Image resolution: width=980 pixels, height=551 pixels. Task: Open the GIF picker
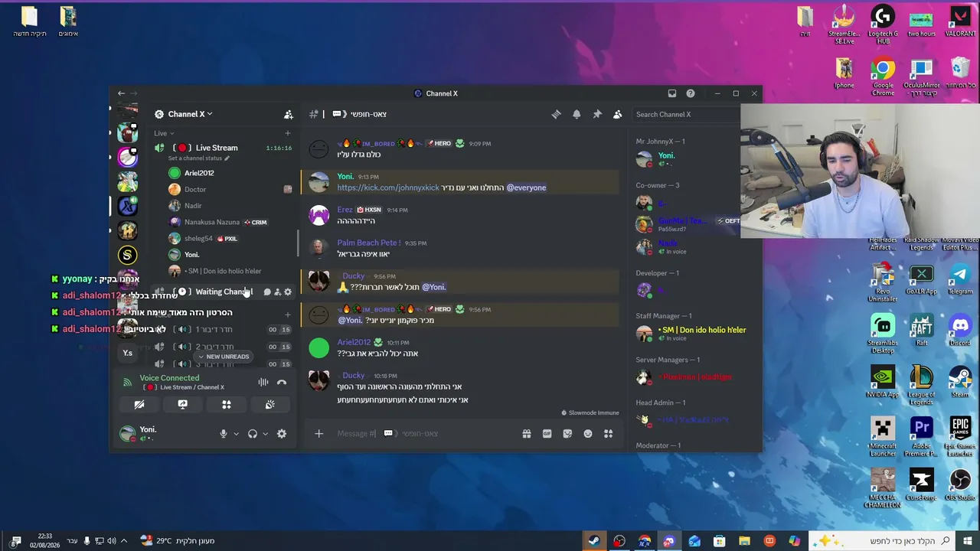(547, 433)
